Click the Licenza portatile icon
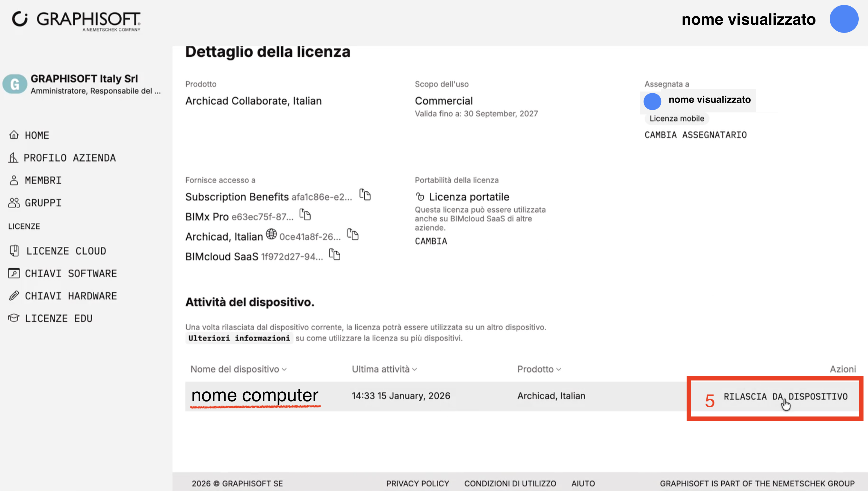 pyautogui.click(x=420, y=197)
